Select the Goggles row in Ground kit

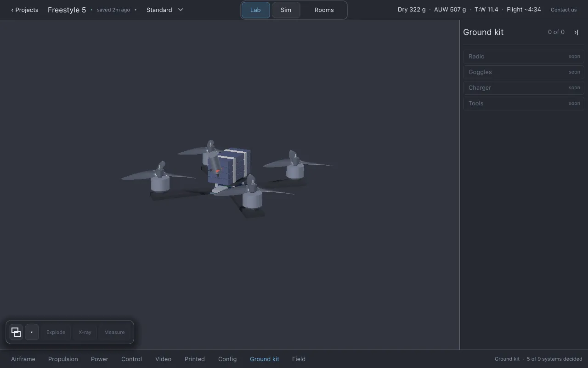(x=524, y=72)
